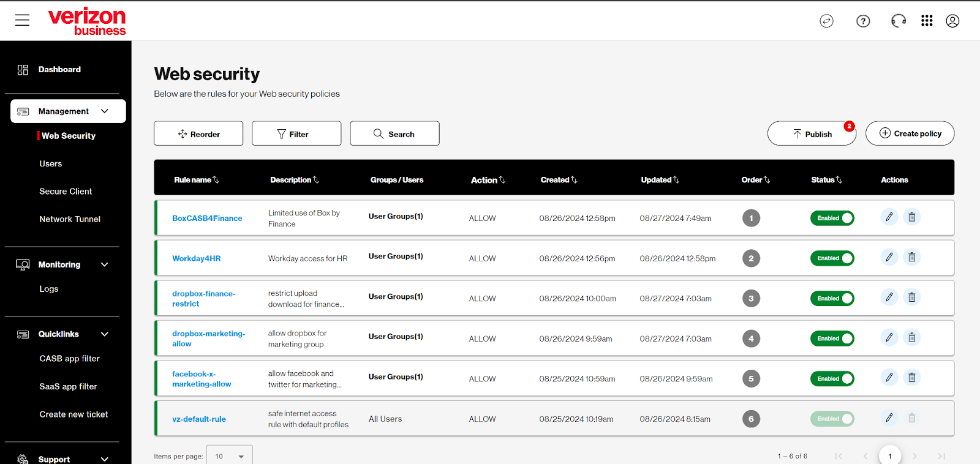The width and height of the screenshot is (980, 464).
Task: Click the first page pagination arrow
Action: [x=839, y=456]
